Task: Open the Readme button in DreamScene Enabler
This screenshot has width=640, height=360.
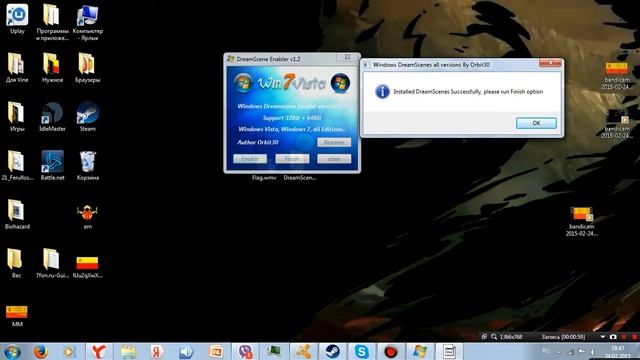Action: pos(334,142)
